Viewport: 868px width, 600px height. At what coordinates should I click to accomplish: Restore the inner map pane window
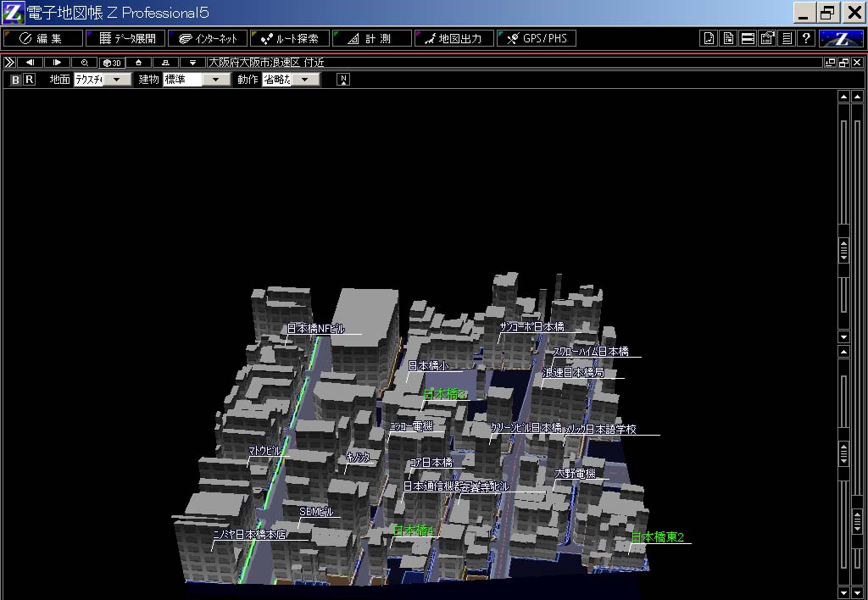844,63
